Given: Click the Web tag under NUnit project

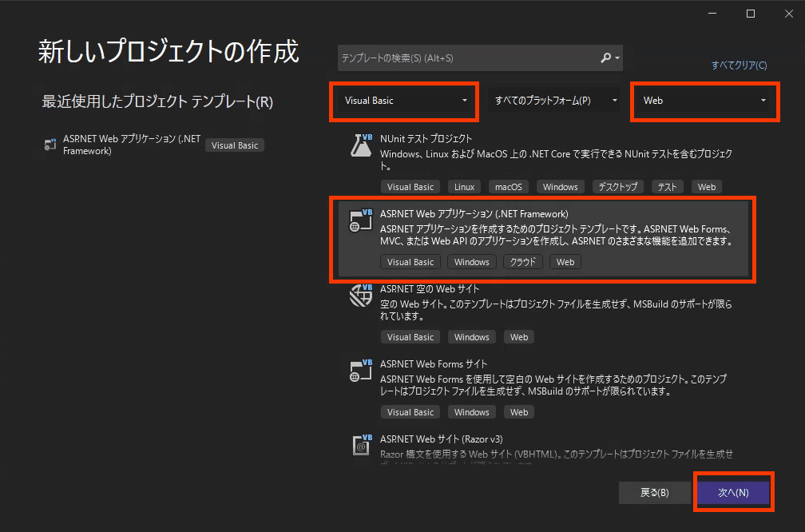Looking at the screenshot, I should [x=707, y=187].
